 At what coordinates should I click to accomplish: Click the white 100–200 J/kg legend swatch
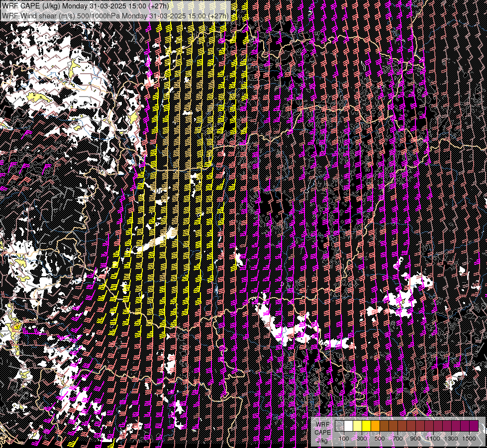coord(349,426)
